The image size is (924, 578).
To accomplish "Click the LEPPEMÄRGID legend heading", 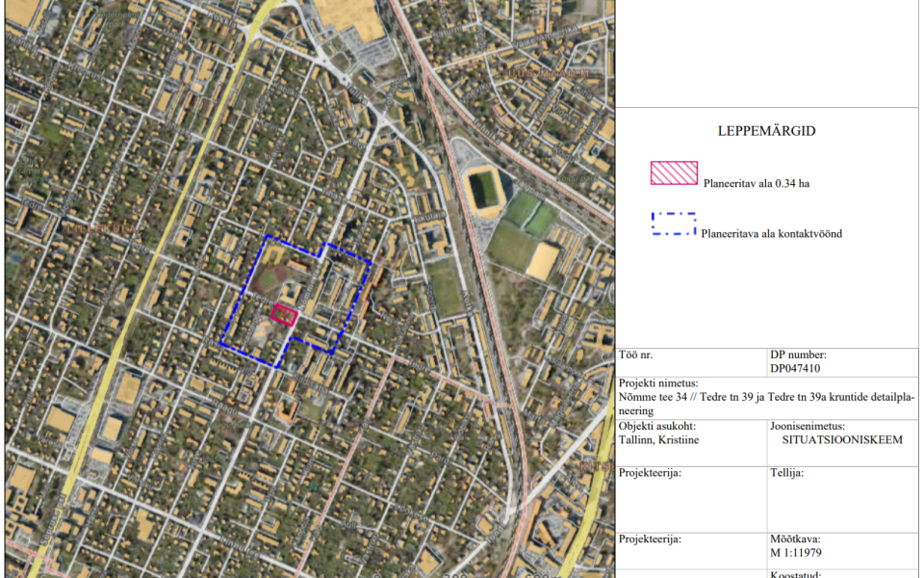I will click(766, 131).
